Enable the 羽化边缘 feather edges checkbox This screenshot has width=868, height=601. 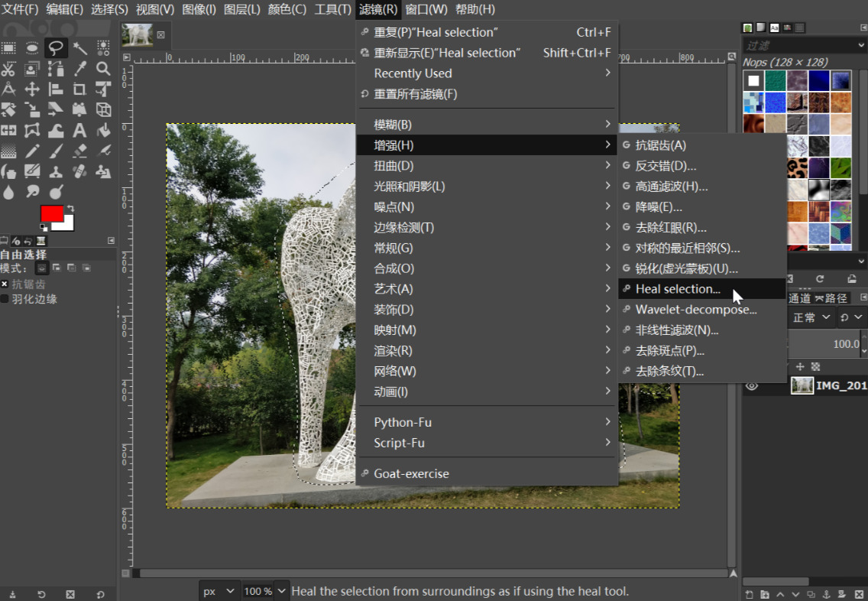[x=5, y=299]
